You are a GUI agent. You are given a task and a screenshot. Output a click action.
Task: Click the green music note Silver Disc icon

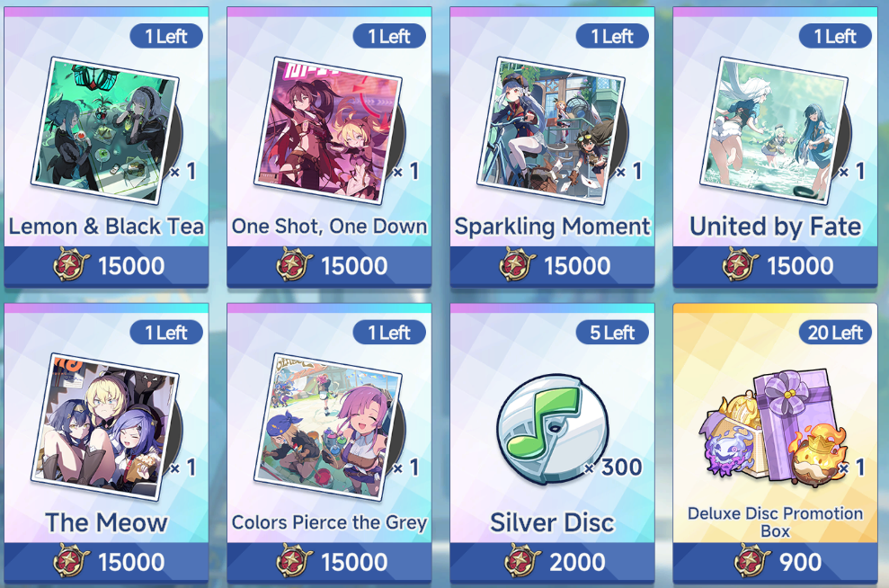[x=553, y=428]
